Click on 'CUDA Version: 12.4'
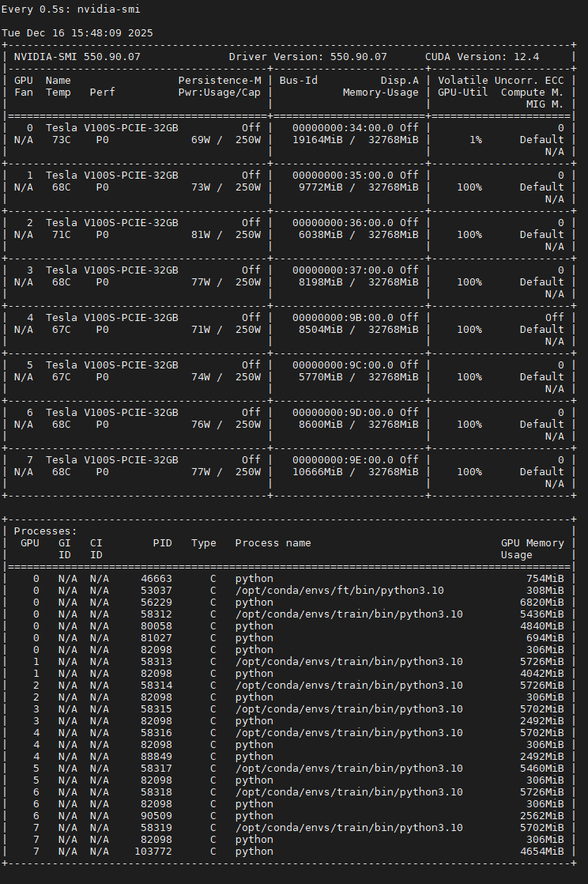Image resolution: width=588 pixels, height=884 pixels. [x=482, y=57]
